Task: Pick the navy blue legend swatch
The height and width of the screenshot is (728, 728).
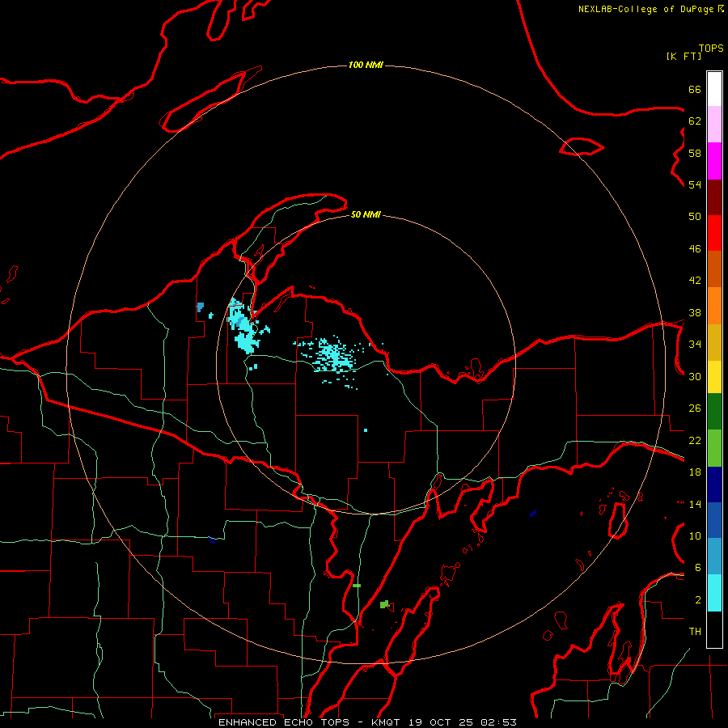Action: pyautogui.click(x=714, y=485)
